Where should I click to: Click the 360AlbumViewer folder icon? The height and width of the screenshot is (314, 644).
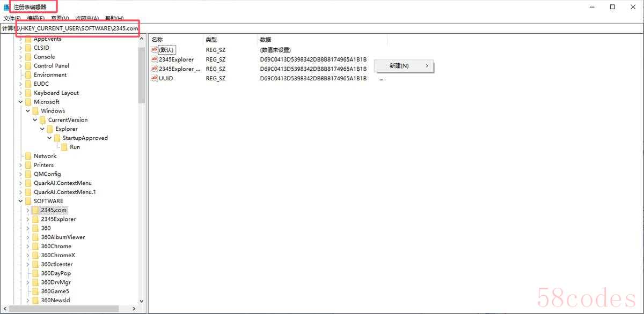pos(35,237)
